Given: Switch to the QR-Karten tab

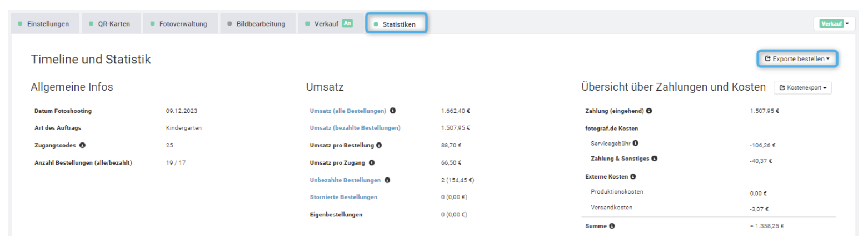Looking at the screenshot, I should (110, 24).
